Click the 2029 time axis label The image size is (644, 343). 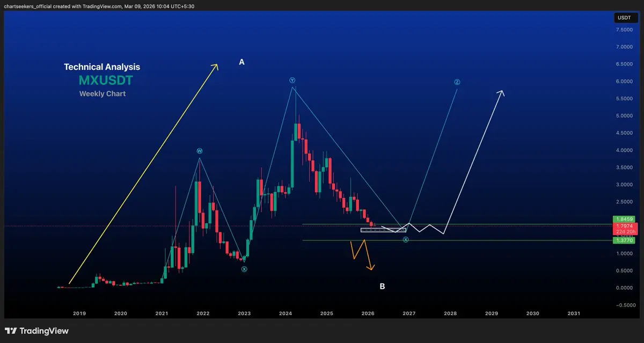click(492, 313)
